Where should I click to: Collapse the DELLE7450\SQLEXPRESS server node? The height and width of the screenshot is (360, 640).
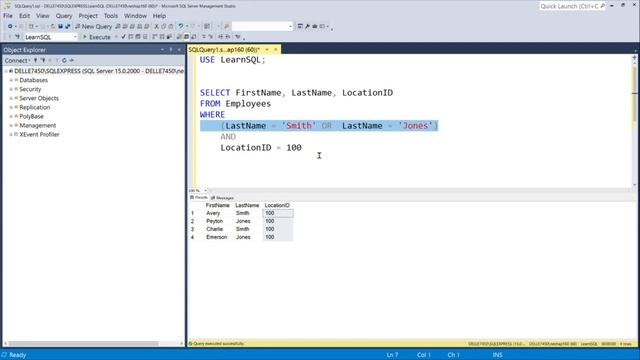(6, 71)
